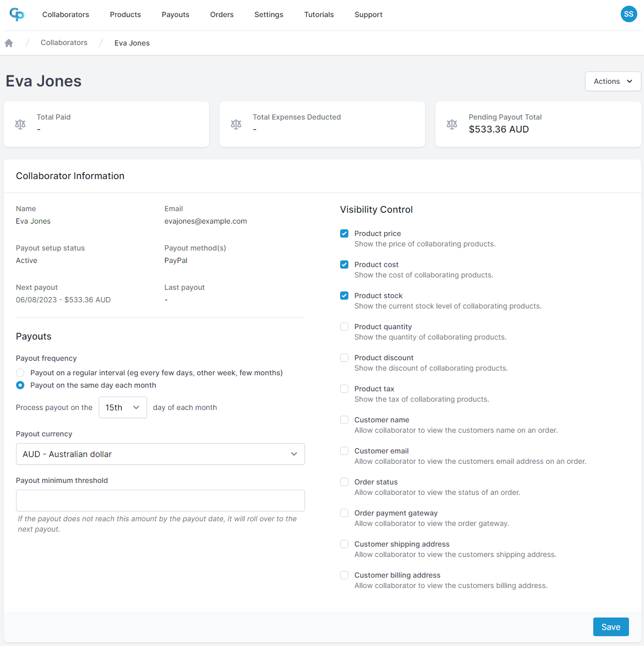The width and height of the screenshot is (644, 646).
Task: Click the Actions dropdown chevron
Action: pyautogui.click(x=630, y=81)
